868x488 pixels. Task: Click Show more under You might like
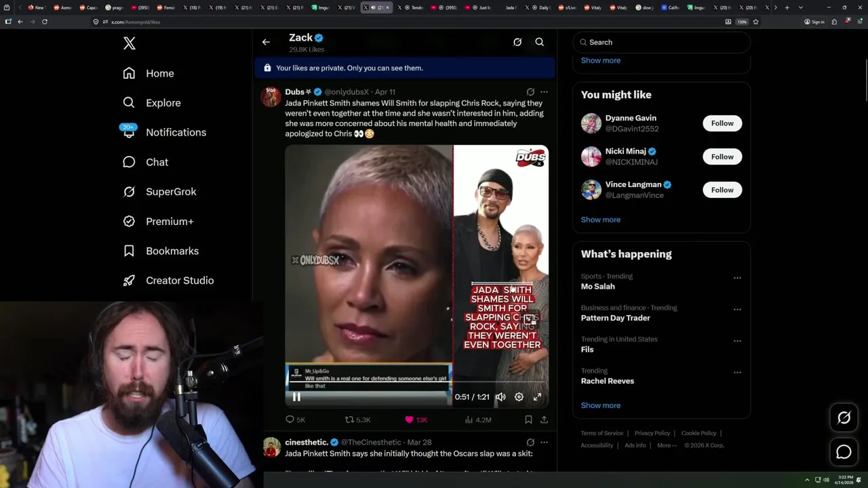pos(600,220)
